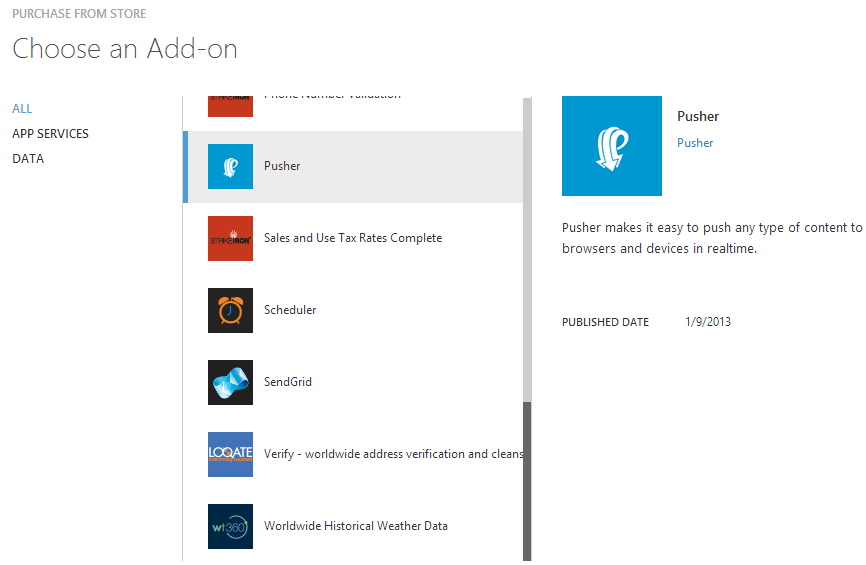
Task: Choose the SendGrid add-on
Action: [x=353, y=382]
